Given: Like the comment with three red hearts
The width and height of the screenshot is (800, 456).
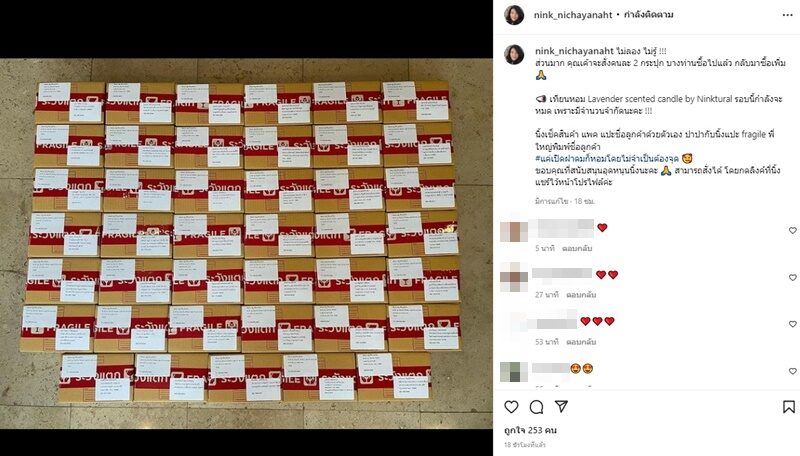Looking at the screenshot, I should pyautogui.click(x=792, y=324).
